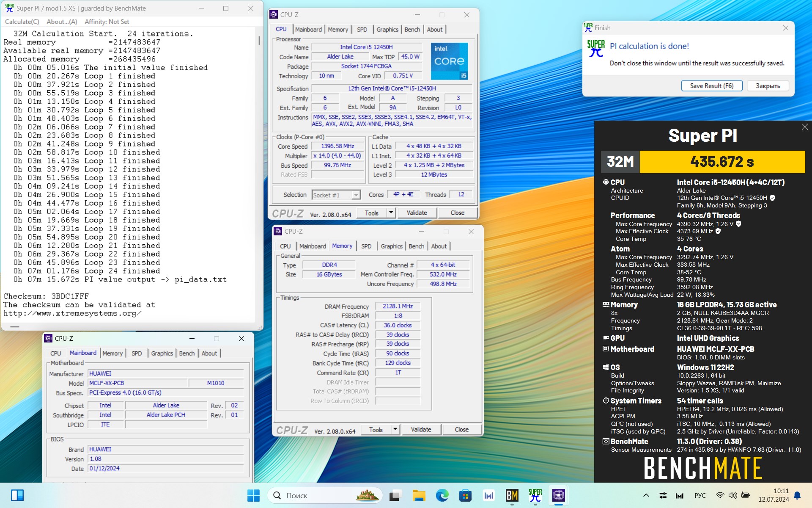Viewport: 812px width, 508px height.
Task: Switch to CPU-Z taskbar icon
Action: [x=558, y=495]
